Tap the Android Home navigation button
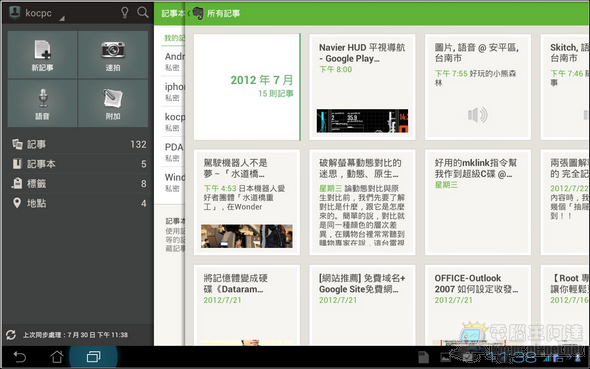Viewport: 590px width, 369px height. (x=57, y=357)
